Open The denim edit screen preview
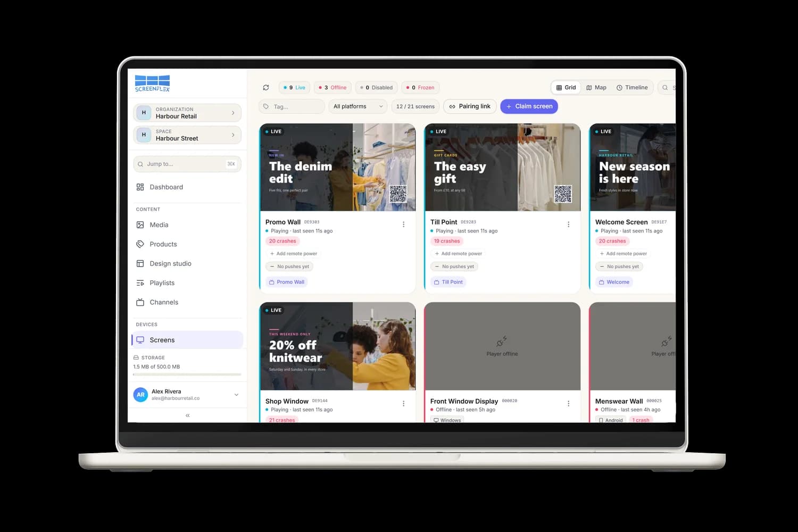798x532 pixels. coord(338,168)
